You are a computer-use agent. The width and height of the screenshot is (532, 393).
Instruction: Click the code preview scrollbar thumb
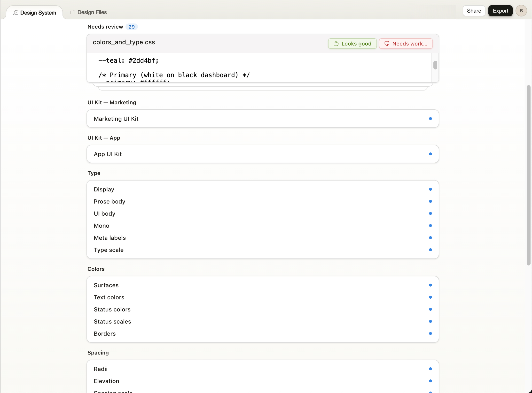(x=435, y=65)
